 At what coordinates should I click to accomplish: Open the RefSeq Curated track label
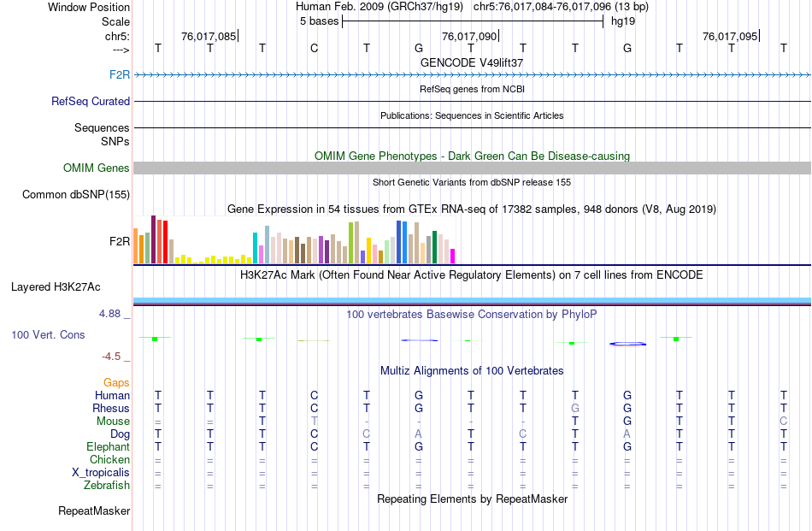pos(90,101)
